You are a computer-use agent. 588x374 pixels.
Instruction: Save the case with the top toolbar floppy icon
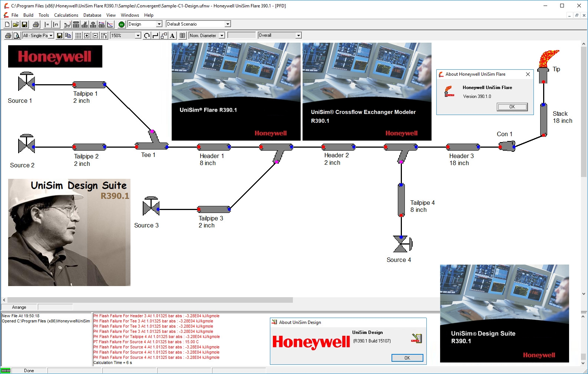(x=24, y=24)
